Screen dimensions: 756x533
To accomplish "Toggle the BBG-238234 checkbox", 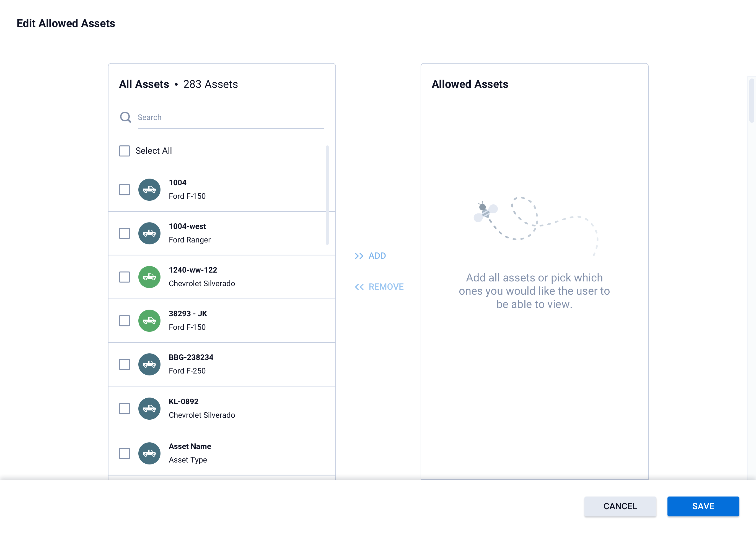I will (125, 365).
